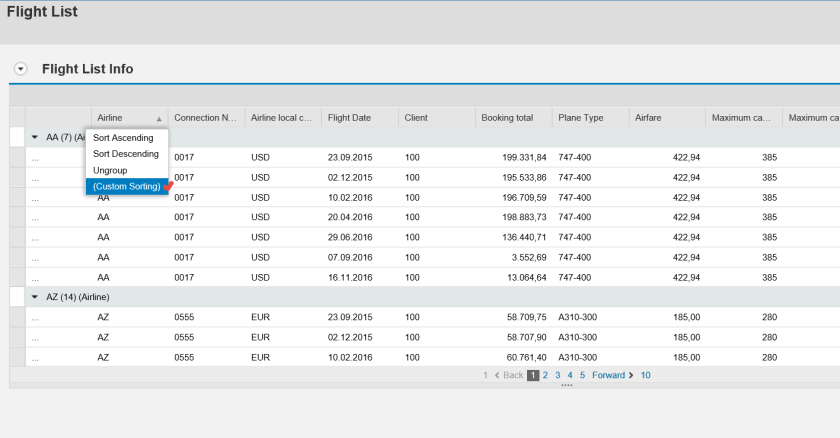Screen dimensions: 840x438
Task: Collapse the Flight List Info panel
Action: 20,69
